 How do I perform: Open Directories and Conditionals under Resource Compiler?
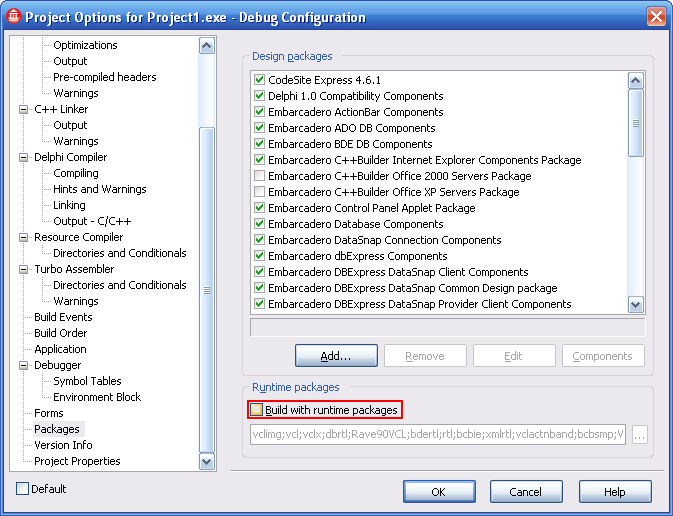point(119,253)
